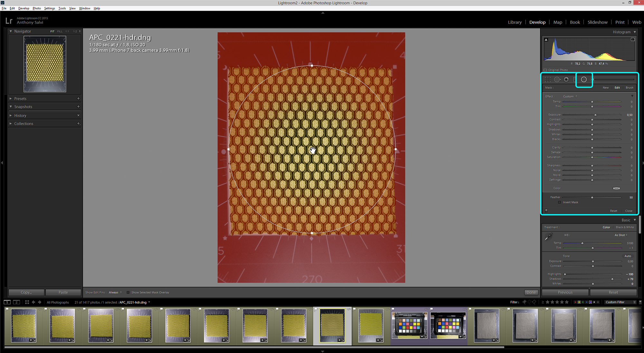Check the Invert Mask option
644x353 pixels.
560,202
